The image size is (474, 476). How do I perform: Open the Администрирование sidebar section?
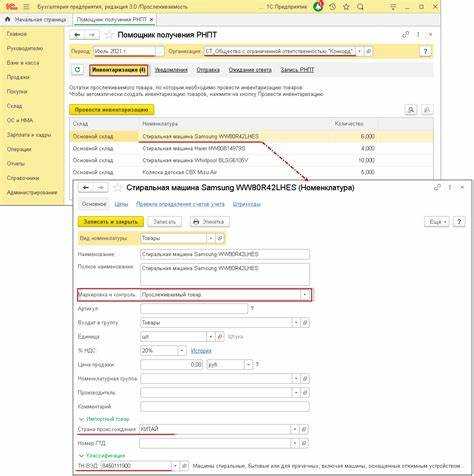[32, 192]
